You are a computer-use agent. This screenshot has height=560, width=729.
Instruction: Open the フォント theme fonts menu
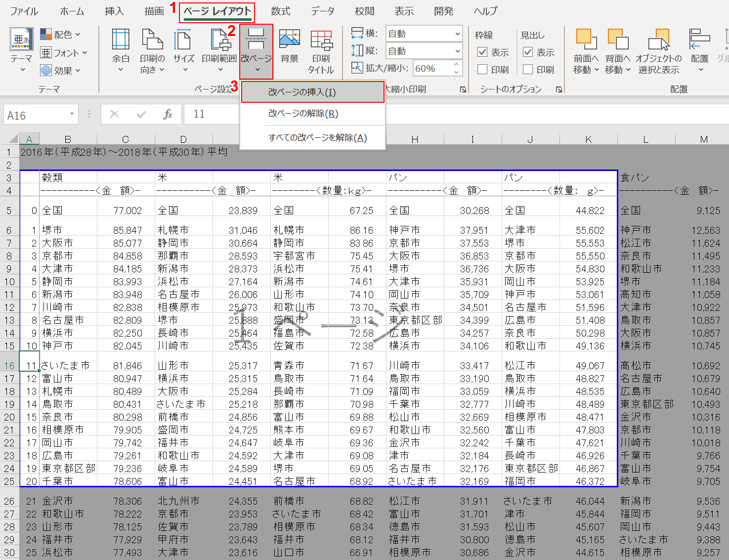(64, 53)
